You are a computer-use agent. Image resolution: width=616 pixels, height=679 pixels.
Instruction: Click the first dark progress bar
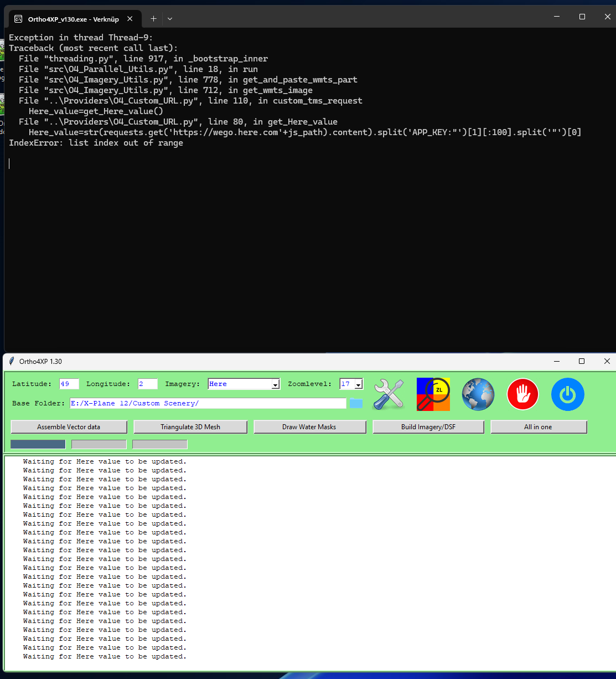(x=38, y=444)
